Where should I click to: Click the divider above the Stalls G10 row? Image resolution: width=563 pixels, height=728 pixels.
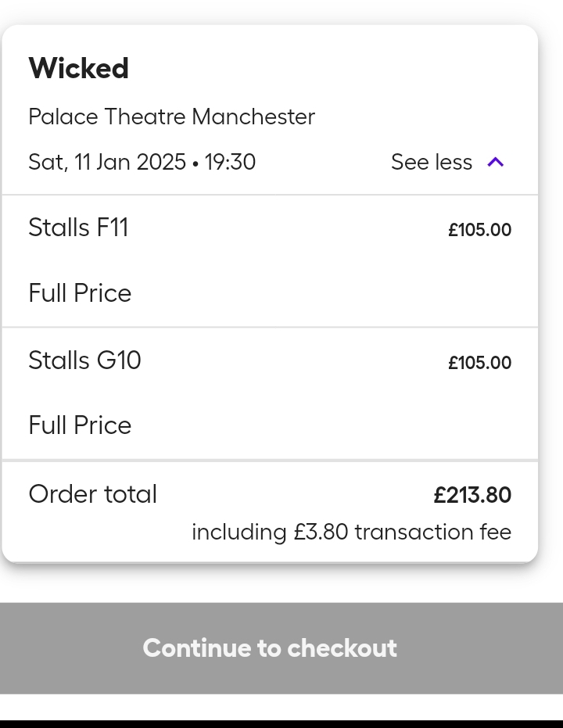point(270,327)
